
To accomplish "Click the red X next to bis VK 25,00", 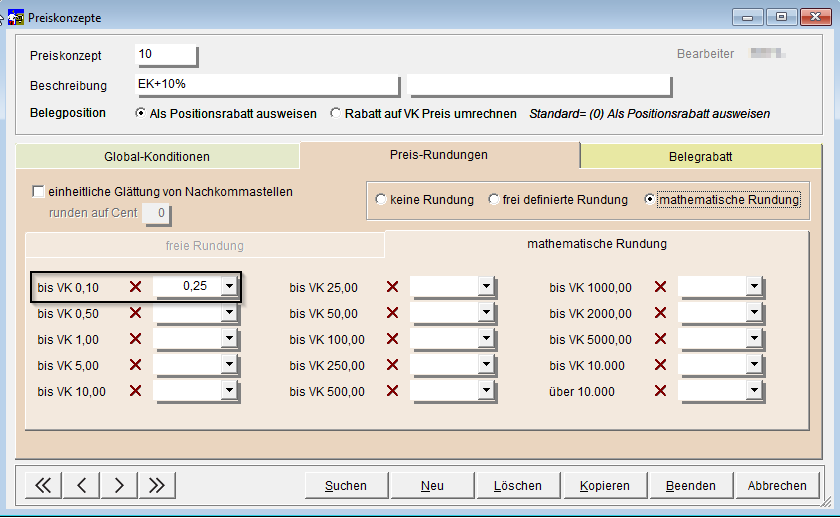I will tap(393, 287).
